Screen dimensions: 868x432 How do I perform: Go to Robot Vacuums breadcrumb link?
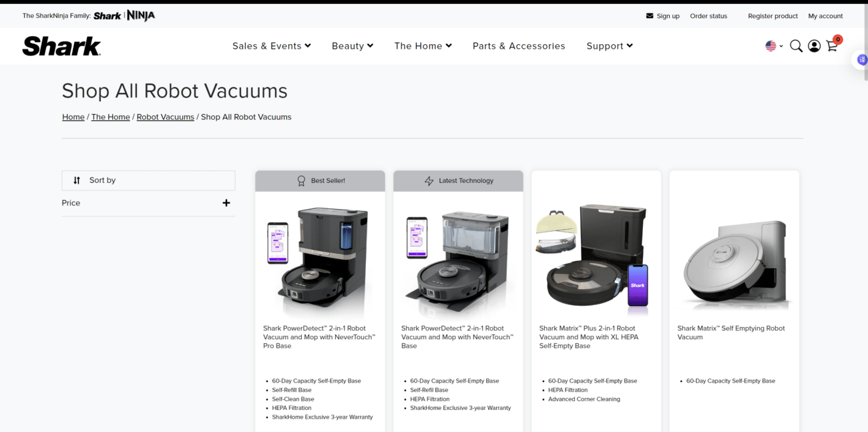pos(165,117)
